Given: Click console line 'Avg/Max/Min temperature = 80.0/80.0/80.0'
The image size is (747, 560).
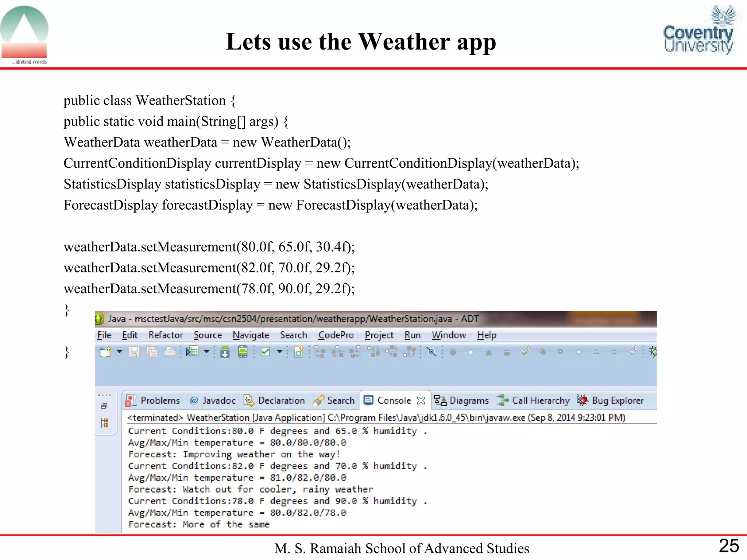Looking at the screenshot, I should click(237, 443).
